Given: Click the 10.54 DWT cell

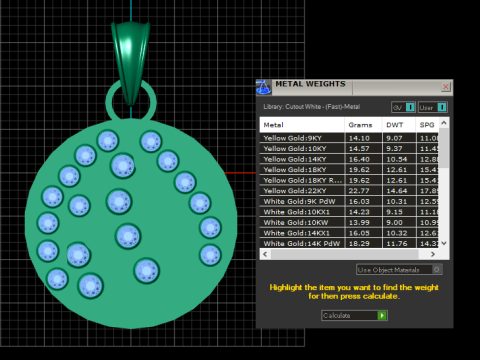Looking at the screenshot, I should click(399, 159).
